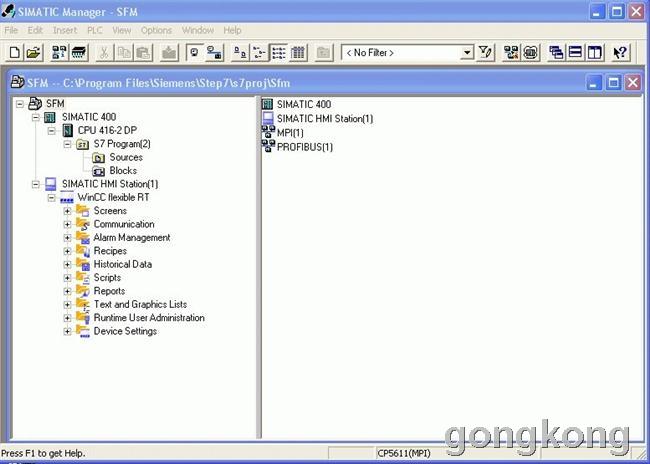Screen dimensions: 650x464
Task: Select Sources folder in the tree
Action: pyautogui.click(x=126, y=158)
